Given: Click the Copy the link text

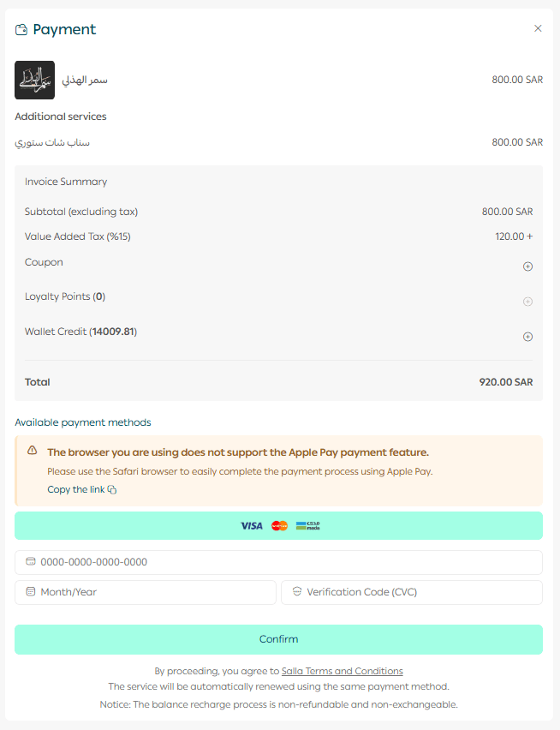Looking at the screenshot, I should [75, 489].
